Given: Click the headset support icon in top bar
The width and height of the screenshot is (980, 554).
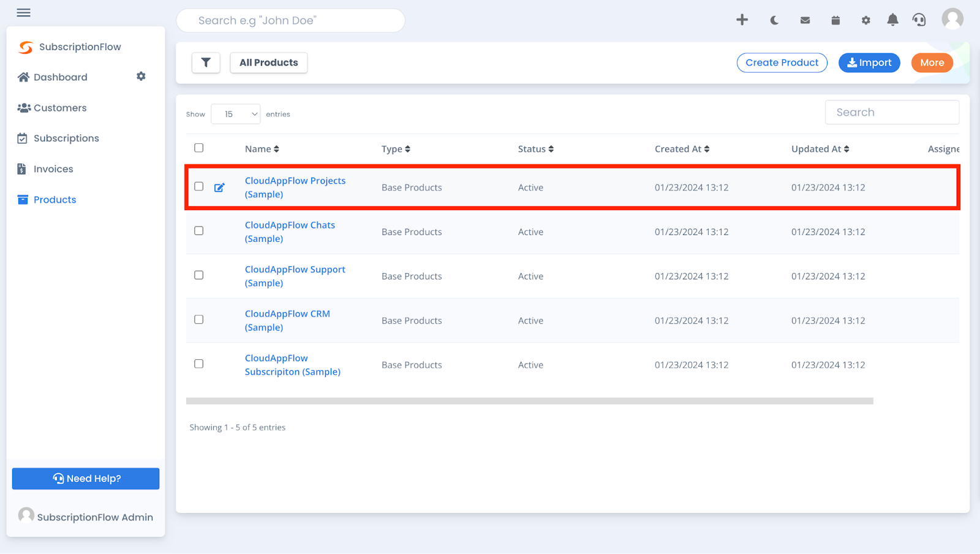Looking at the screenshot, I should [919, 20].
